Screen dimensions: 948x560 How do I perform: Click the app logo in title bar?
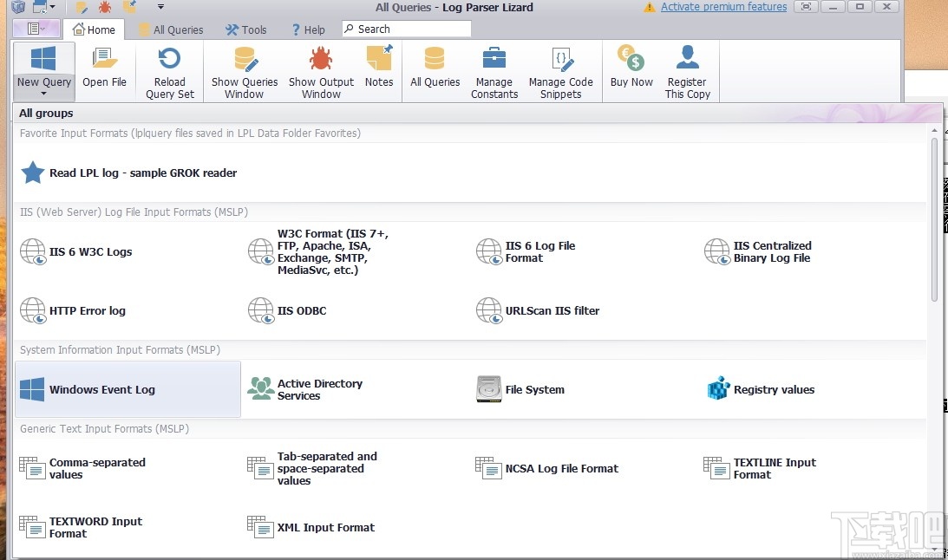point(18,7)
